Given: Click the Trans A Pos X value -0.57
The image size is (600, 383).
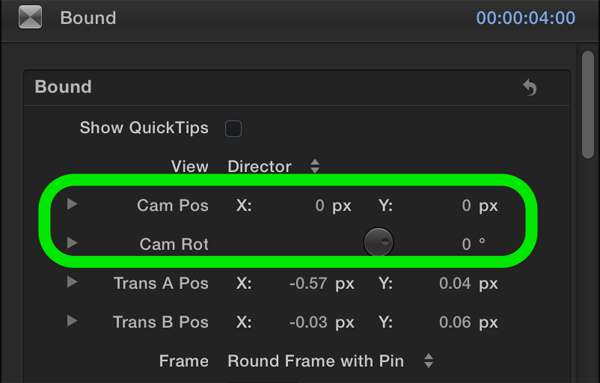Looking at the screenshot, I should click(x=308, y=284).
